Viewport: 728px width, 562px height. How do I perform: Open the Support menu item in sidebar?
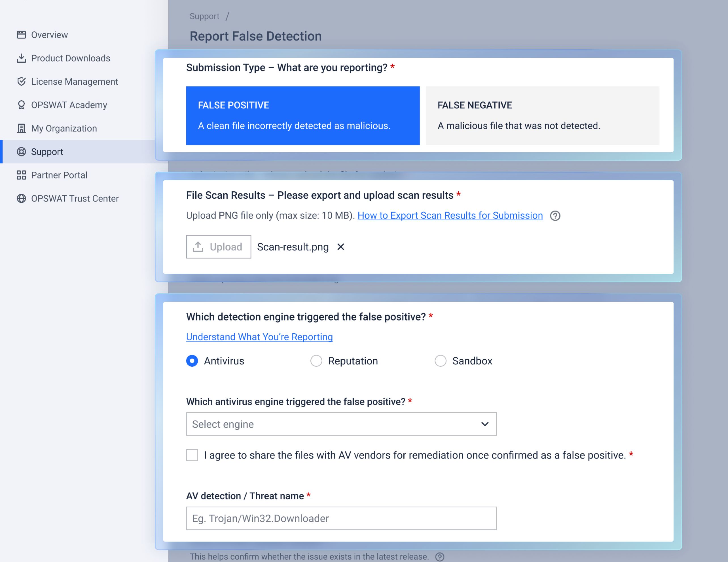point(47,152)
